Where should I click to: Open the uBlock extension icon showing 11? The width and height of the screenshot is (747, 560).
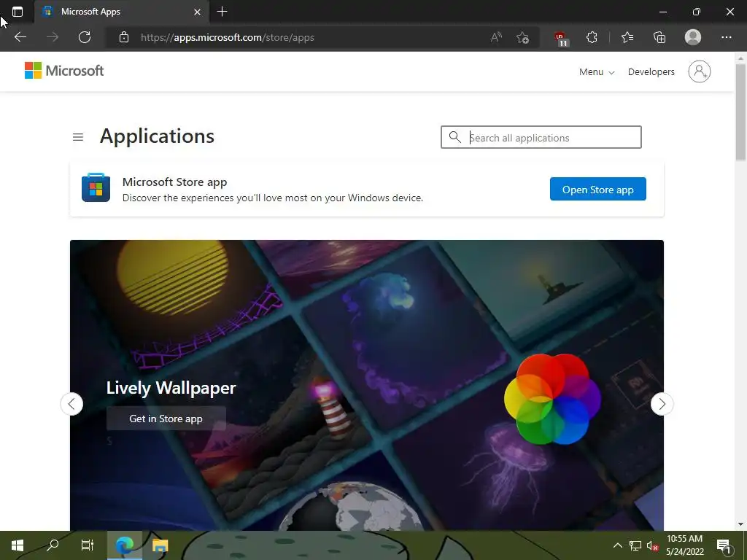(561, 38)
